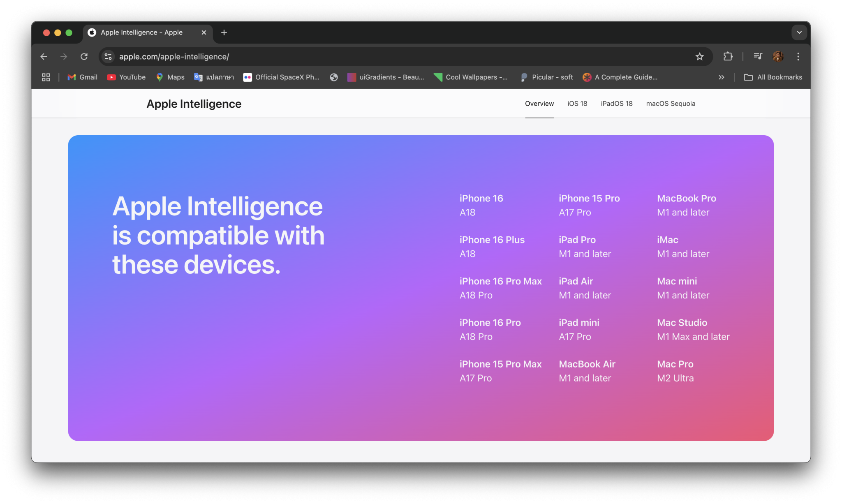Open the apps grid in bookmarks bar
The image size is (842, 504).
[46, 77]
